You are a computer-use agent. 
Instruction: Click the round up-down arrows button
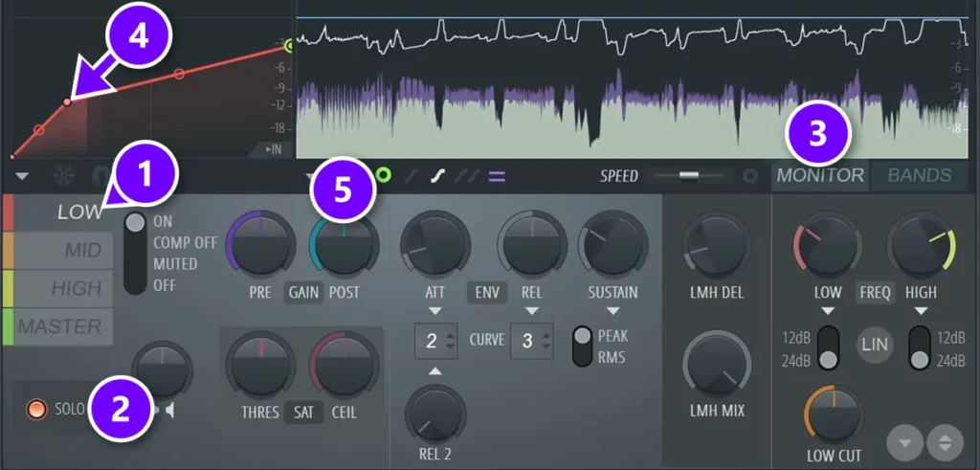point(945,443)
